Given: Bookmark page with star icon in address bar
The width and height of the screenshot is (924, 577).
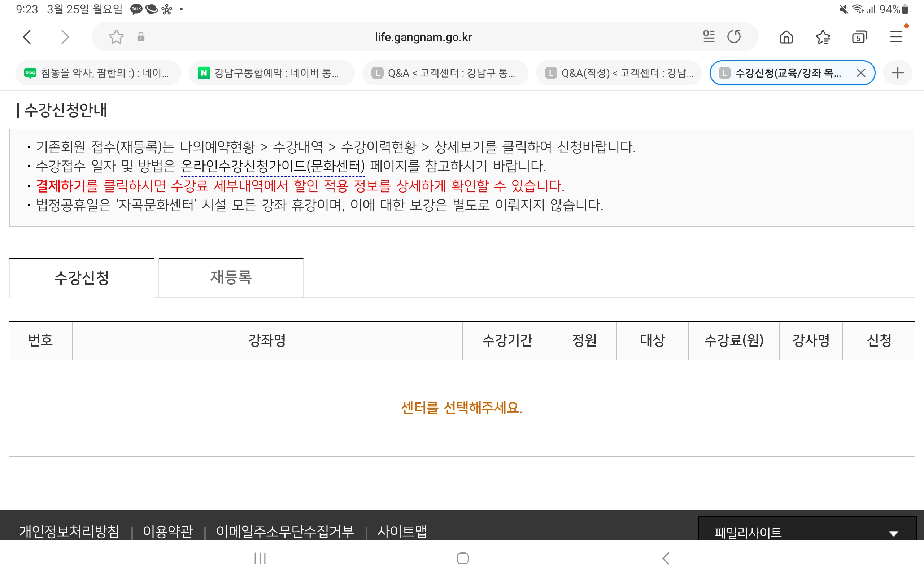Looking at the screenshot, I should coord(116,37).
